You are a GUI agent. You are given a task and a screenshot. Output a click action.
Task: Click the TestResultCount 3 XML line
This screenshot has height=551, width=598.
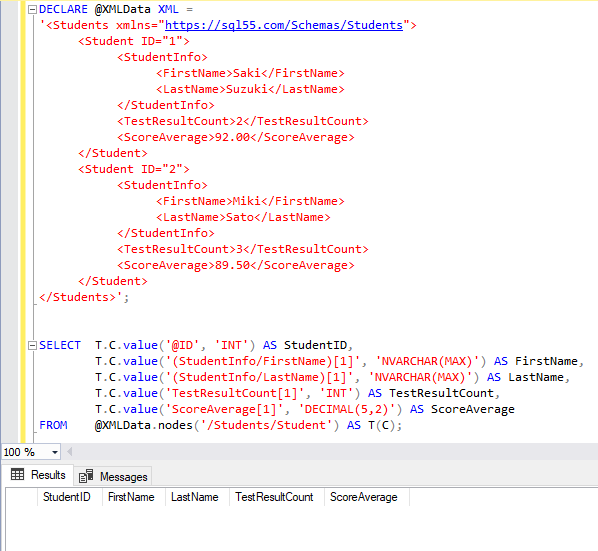click(x=243, y=249)
